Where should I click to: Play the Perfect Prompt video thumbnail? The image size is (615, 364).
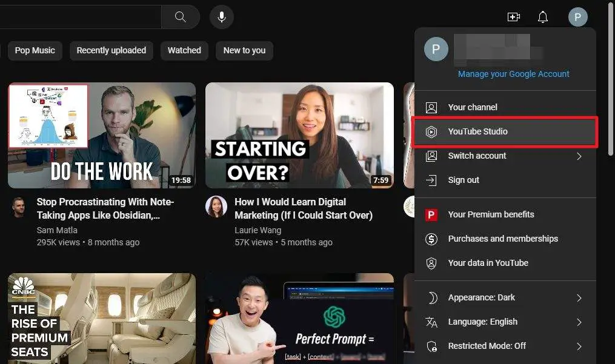pyautogui.click(x=300, y=319)
